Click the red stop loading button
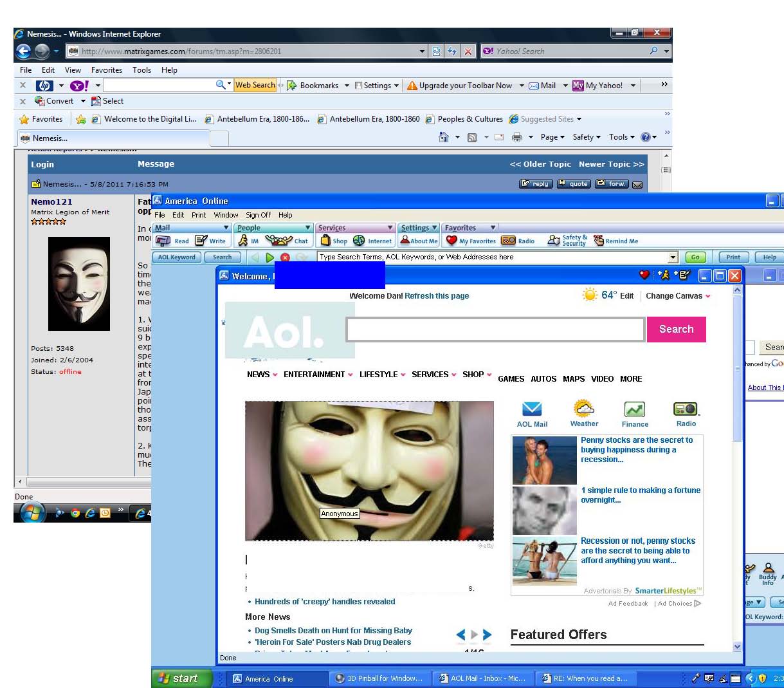Viewport: 784px width, 688px height. click(x=285, y=257)
